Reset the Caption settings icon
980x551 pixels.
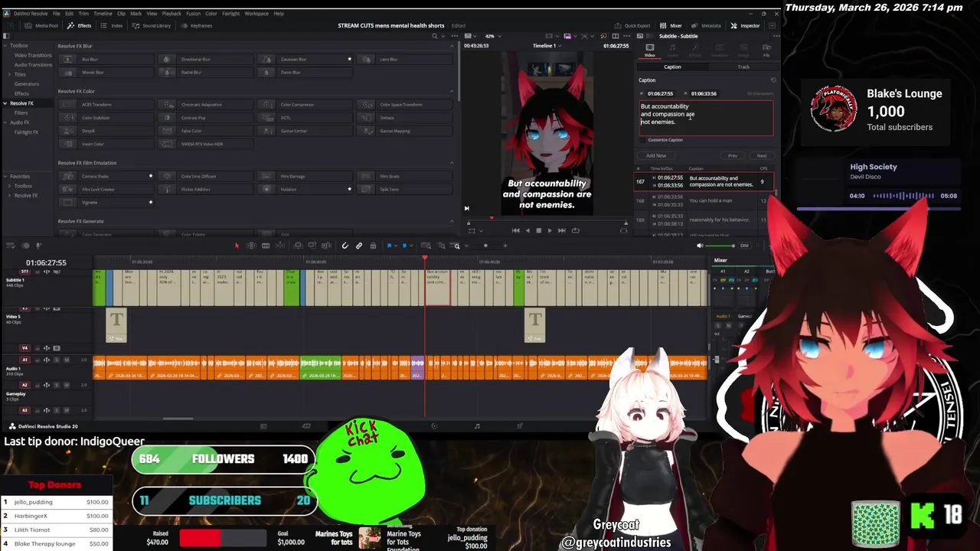(773, 80)
